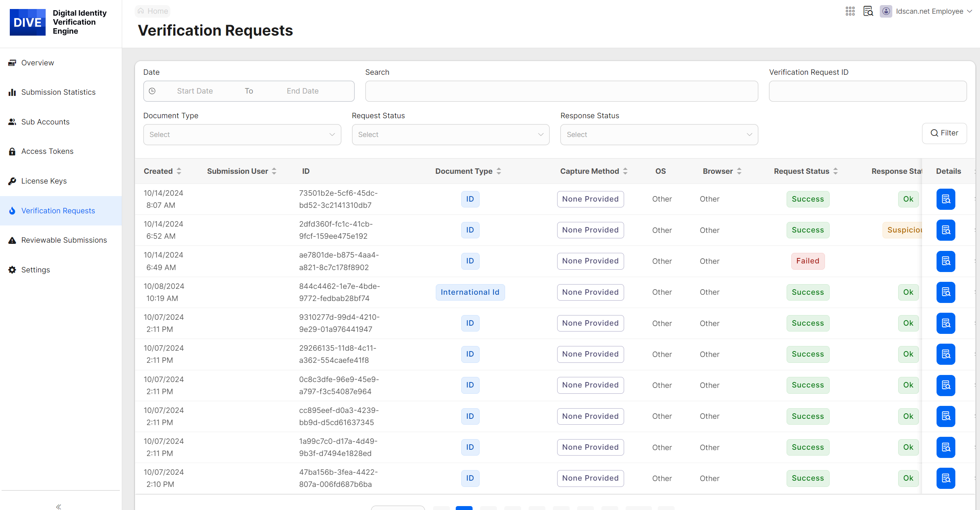
Task: Click the Filter button
Action: pos(944,133)
